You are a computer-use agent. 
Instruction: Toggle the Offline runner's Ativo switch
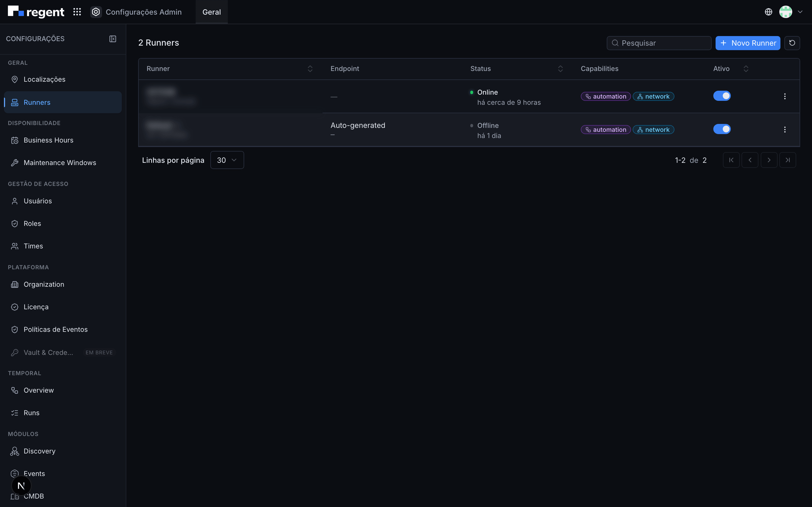tap(722, 130)
